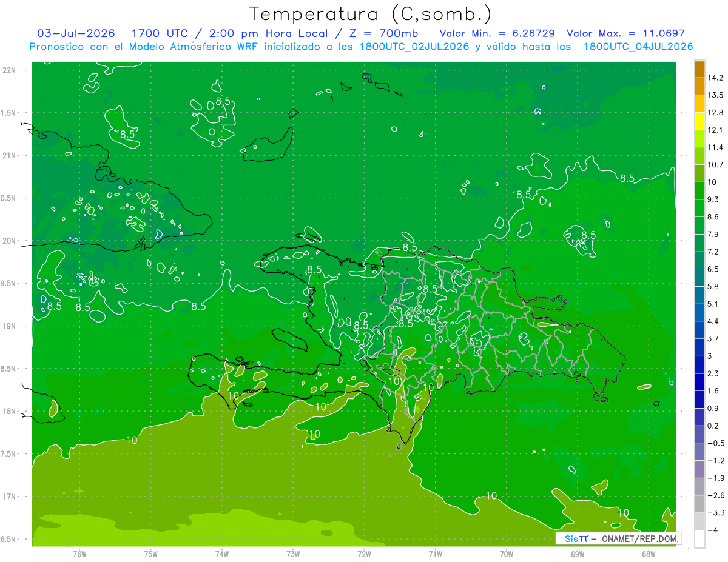728x562 pixels.
Task: Click the 13.5 value on the color bar
Action: click(x=715, y=95)
